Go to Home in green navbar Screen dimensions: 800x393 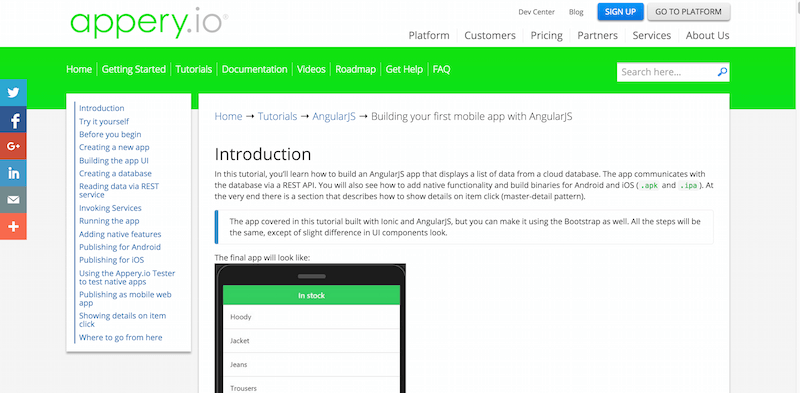tap(79, 69)
